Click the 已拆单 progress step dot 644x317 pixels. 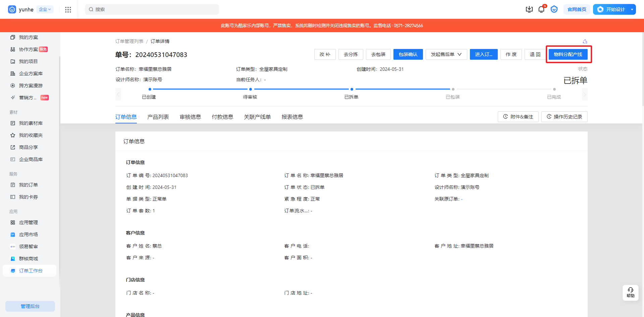[352, 89]
